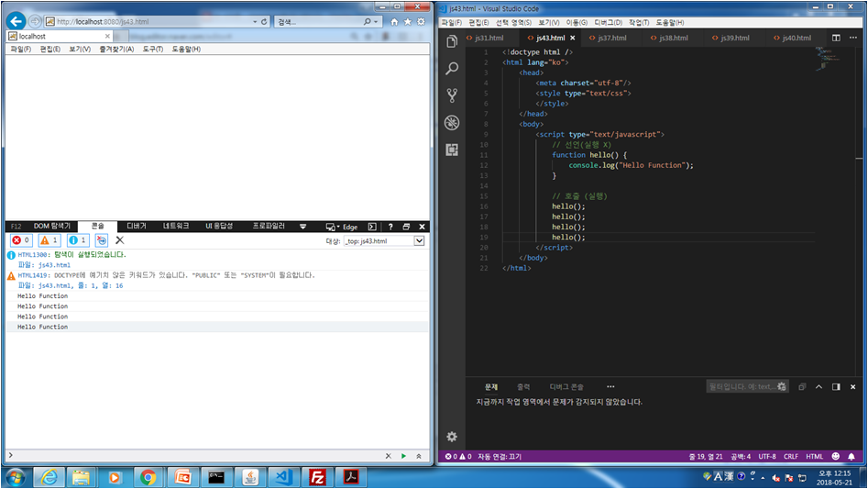Switch to the DOM 탐색기 tab
This screenshot has width=868, height=489.
point(52,226)
